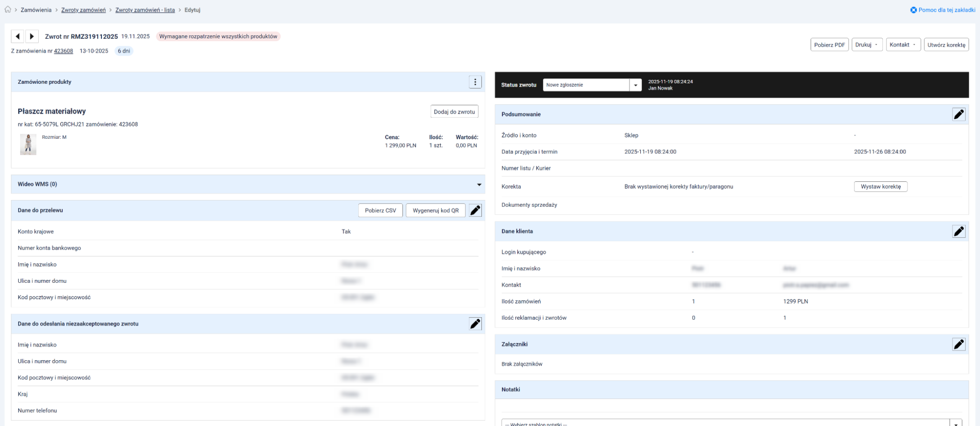
Task: Open the Kontakt dropdown menu
Action: point(903,45)
